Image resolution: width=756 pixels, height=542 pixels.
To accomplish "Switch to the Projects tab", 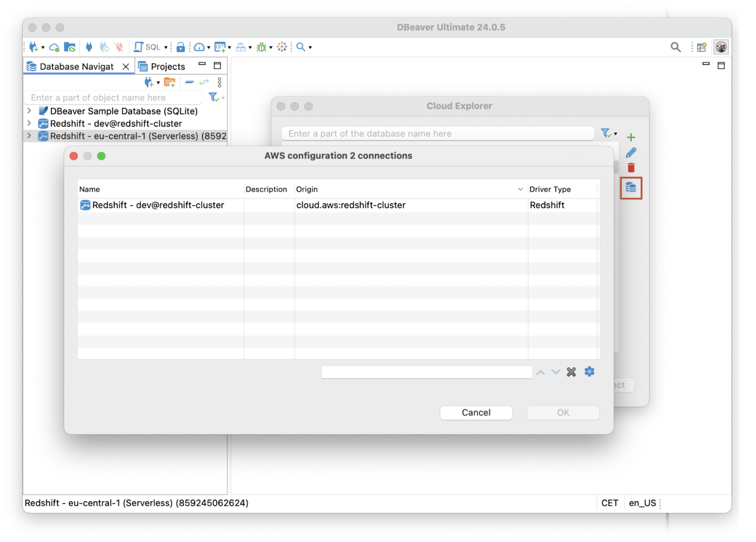I will coord(168,66).
